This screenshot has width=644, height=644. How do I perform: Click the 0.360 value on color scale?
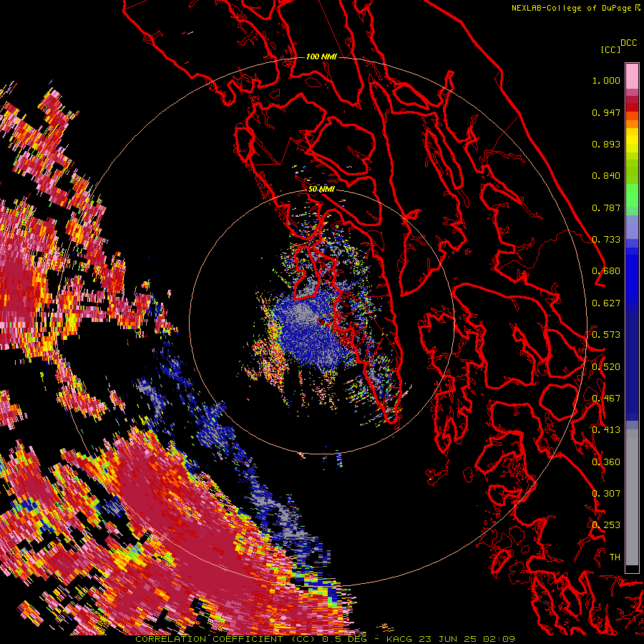pyautogui.click(x=606, y=462)
